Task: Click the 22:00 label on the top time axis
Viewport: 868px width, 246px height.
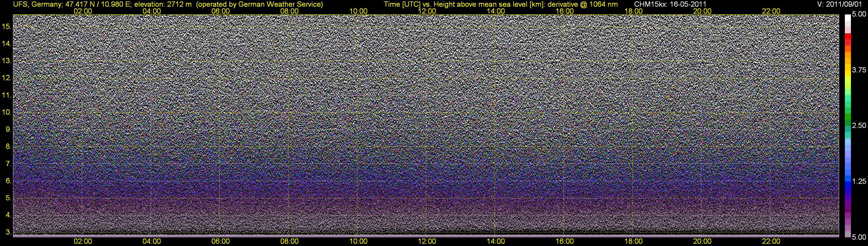Action: coord(771,11)
